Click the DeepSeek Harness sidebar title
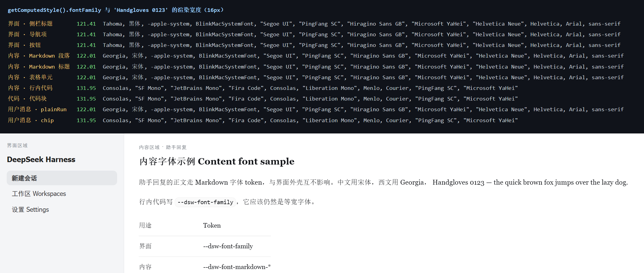This screenshot has width=644, height=273. (x=41, y=159)
